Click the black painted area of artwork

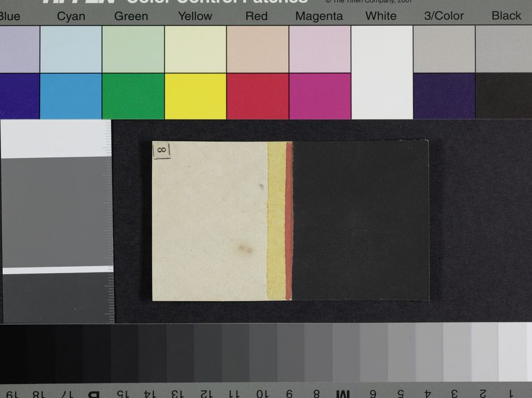pos(361,220)
